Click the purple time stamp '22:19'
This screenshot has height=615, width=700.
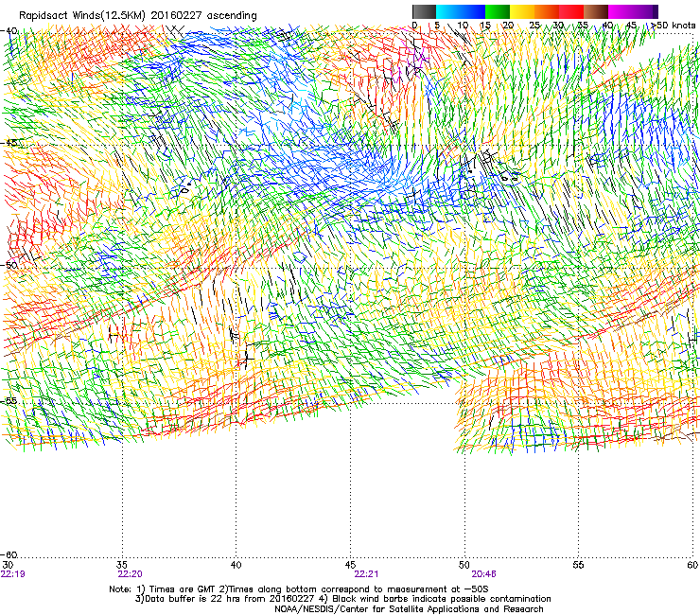tap(13, 574)
